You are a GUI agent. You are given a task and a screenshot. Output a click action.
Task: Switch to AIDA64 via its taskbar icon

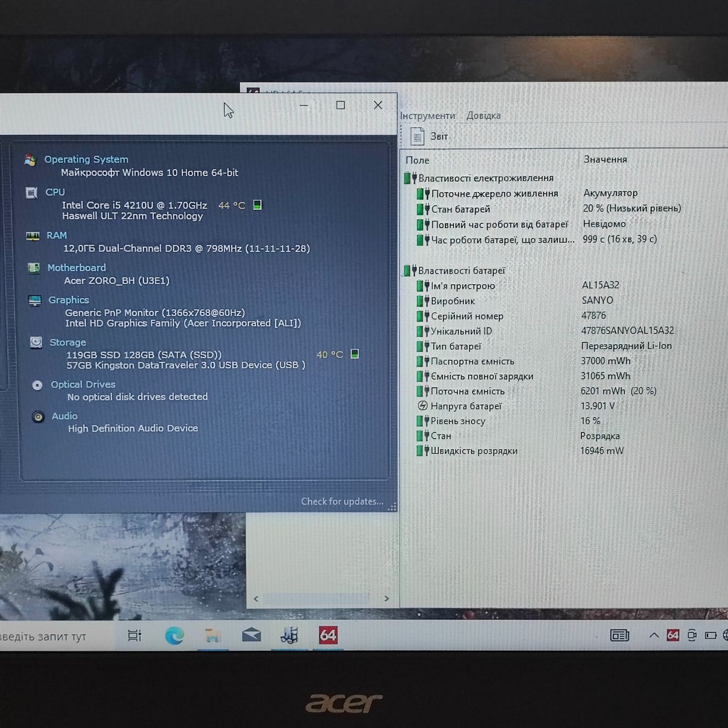point(328,635)
